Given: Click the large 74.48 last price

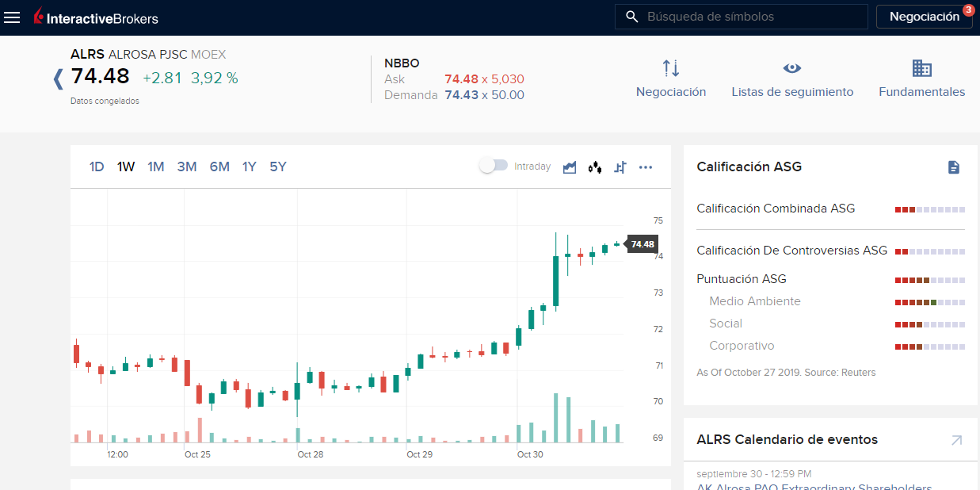Looking at the screenshot, I should click(101, 76).
